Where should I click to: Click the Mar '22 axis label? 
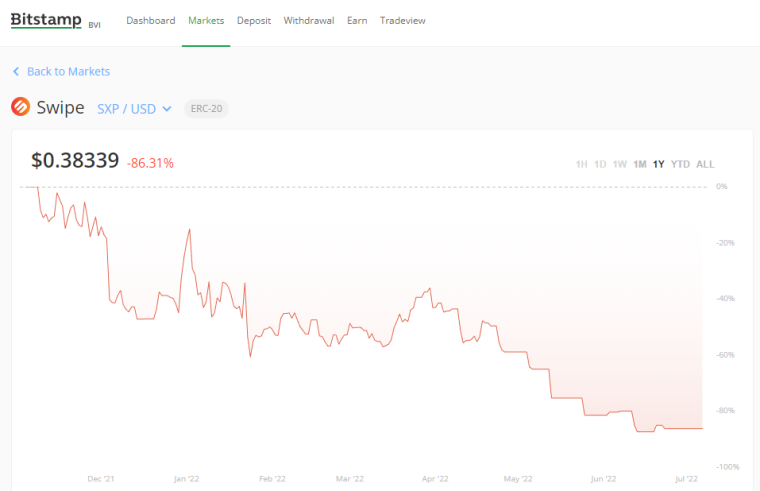click(x=349, y=479)
